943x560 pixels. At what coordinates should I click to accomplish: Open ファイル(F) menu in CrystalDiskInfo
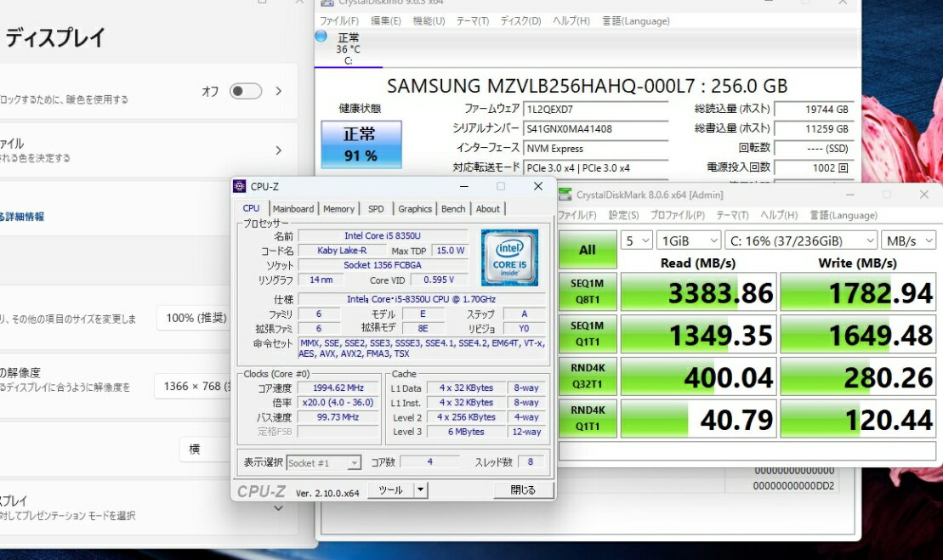point(339,21)
